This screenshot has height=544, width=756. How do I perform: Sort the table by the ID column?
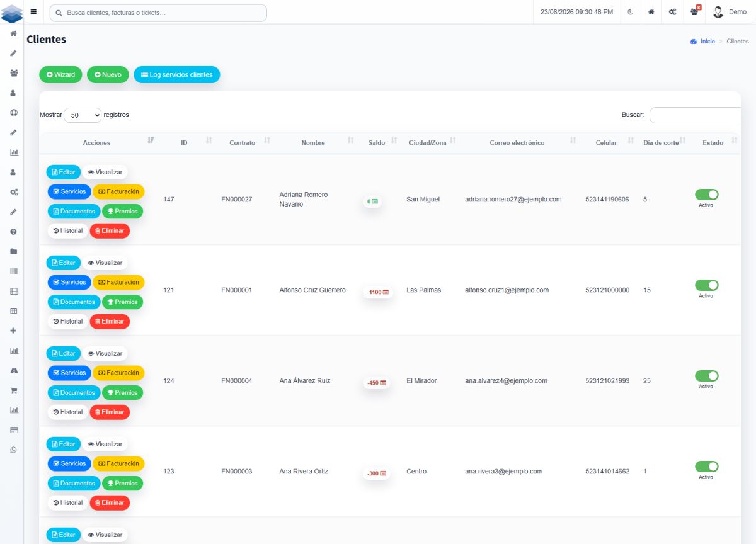tap(184, 143)
